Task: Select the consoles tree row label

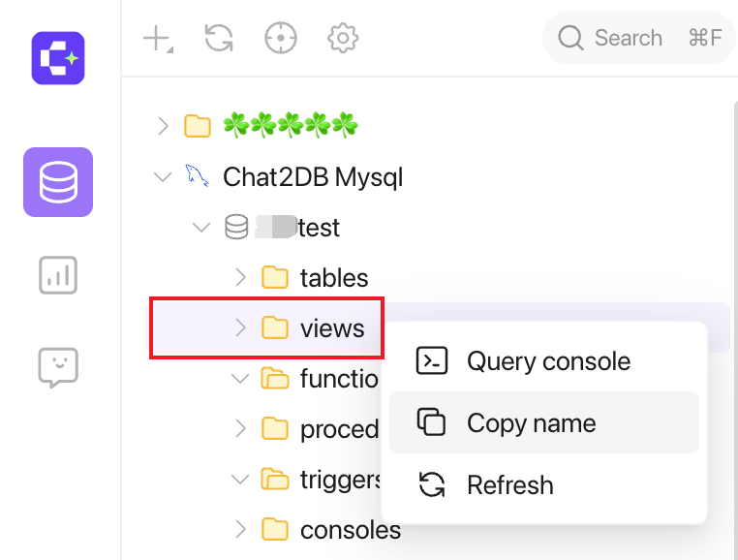Action: (x=351, y=530)
